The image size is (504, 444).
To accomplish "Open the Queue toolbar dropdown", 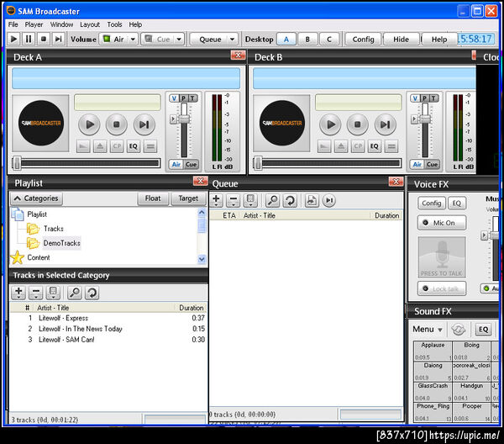I will pyautogui.click(x=232, y=40).
